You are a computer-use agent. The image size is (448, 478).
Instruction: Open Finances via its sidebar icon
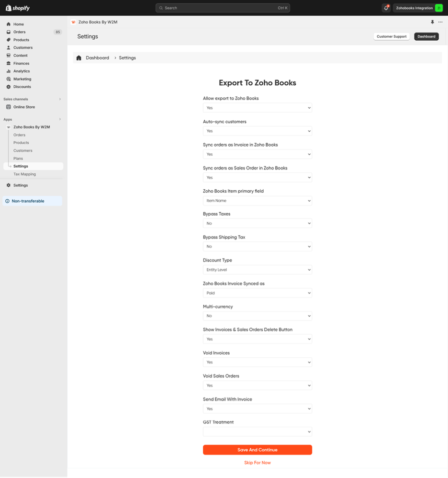tap(8, 63)
